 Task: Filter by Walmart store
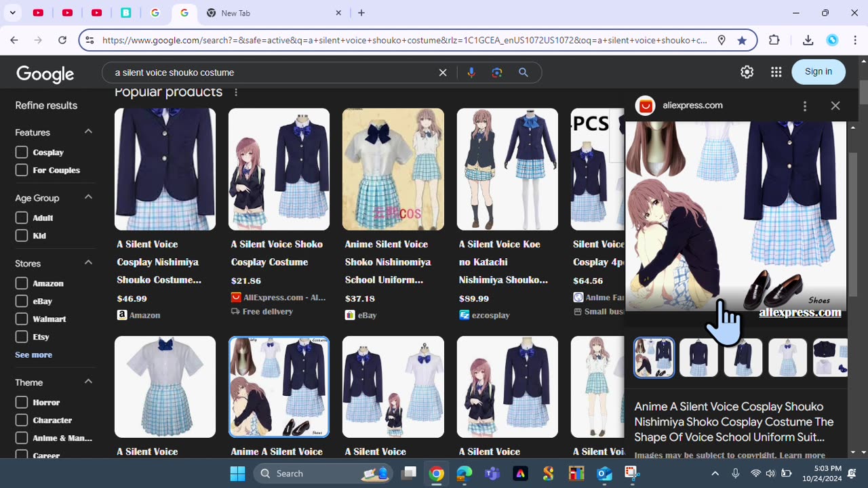pos(22,319)
